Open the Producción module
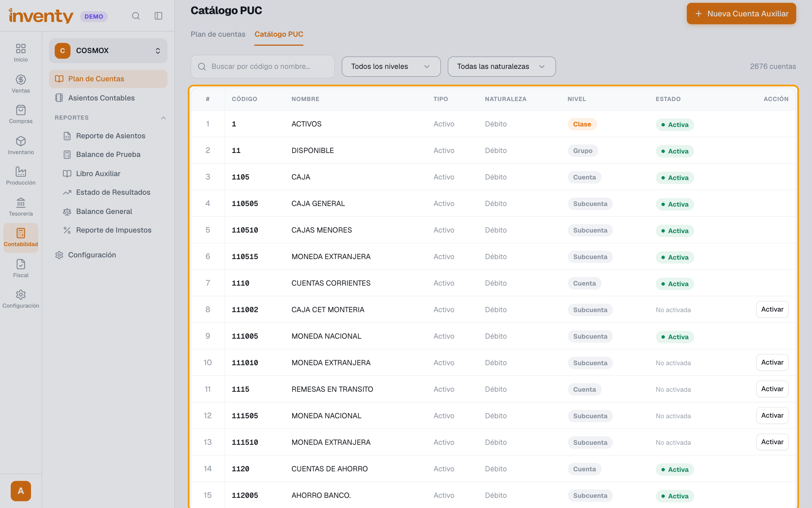The width and height of the screenshot is (812, 508). (x=21, y=176)
